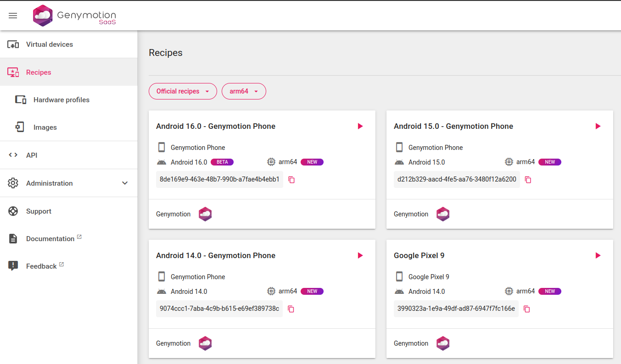Copy the Google Pixel 9 recipe UUID
This screenshot has height=364, width=621.
(527, 309)
